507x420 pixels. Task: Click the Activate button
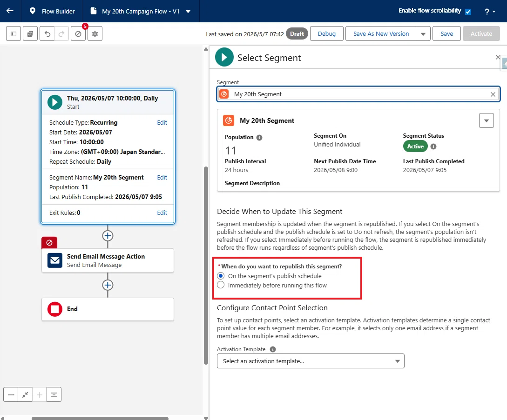pyautogui.click(x=481, y=33)
